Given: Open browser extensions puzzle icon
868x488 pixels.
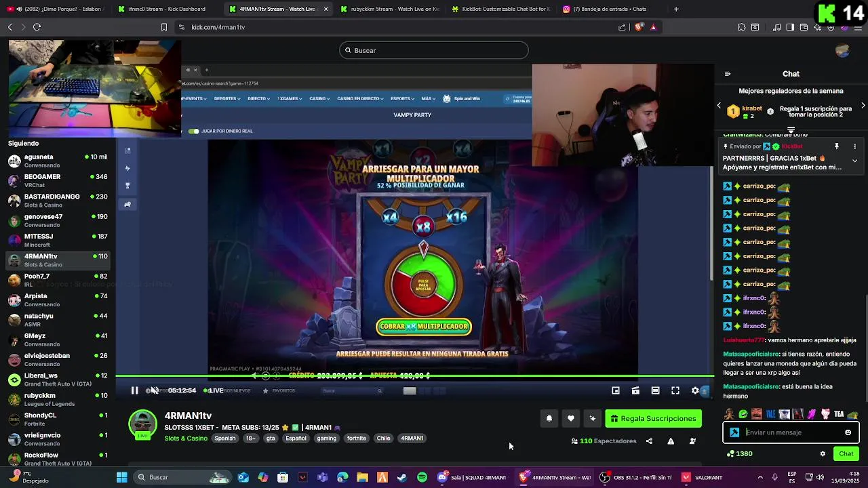Looking at the screenshot, I should click(741, 27).
